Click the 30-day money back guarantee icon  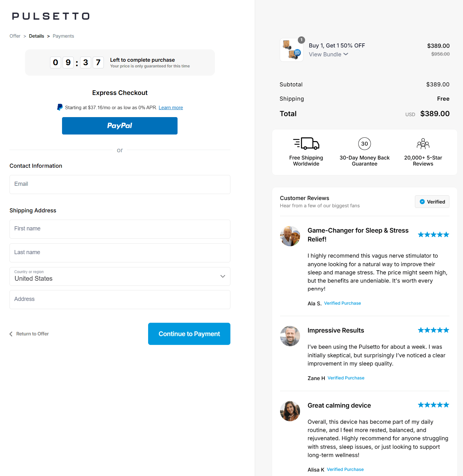tap(364, 144)
